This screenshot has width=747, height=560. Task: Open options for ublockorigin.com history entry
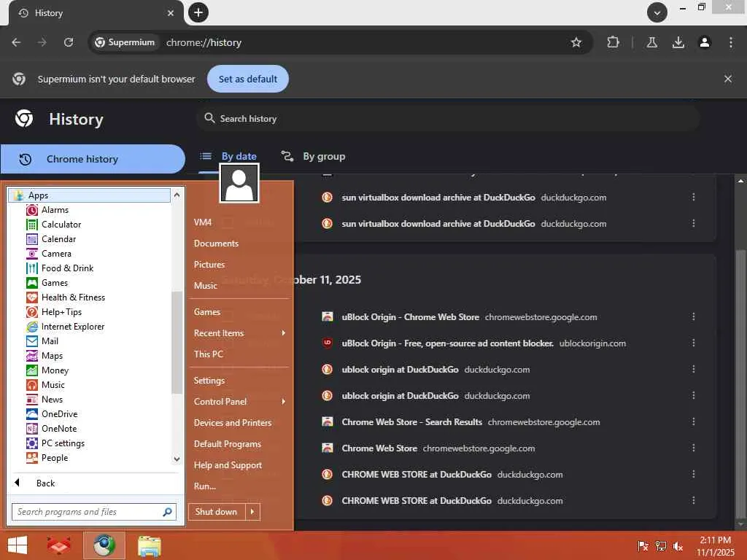693,343
